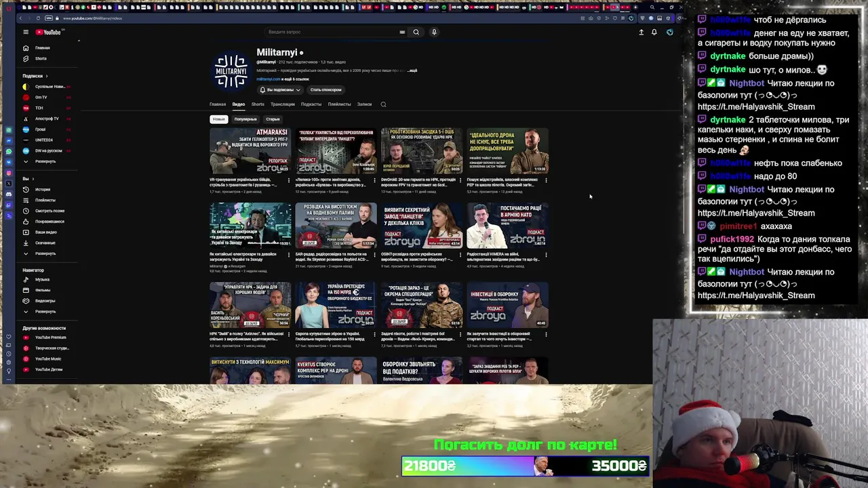Expand channel description with ещё
This screenshot has height=488, width=868.
point(412,70)
